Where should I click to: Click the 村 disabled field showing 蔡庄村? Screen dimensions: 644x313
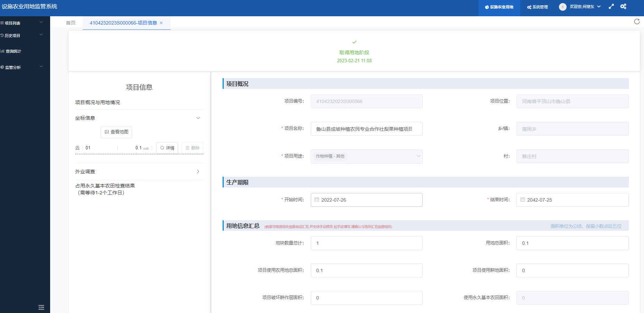click(x=572, y=156)
